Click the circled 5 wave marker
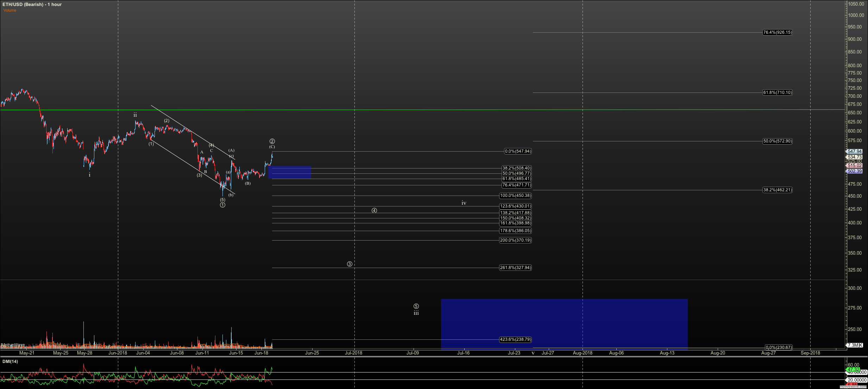Image resolution: width=868 pixels, height=389 pixels. (x=416, y=306)
